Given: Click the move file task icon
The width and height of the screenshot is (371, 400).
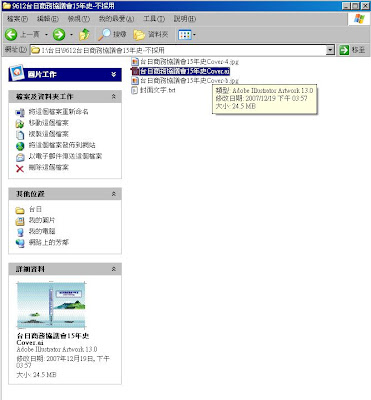Looking at the screenshot, I should (20, 124).
